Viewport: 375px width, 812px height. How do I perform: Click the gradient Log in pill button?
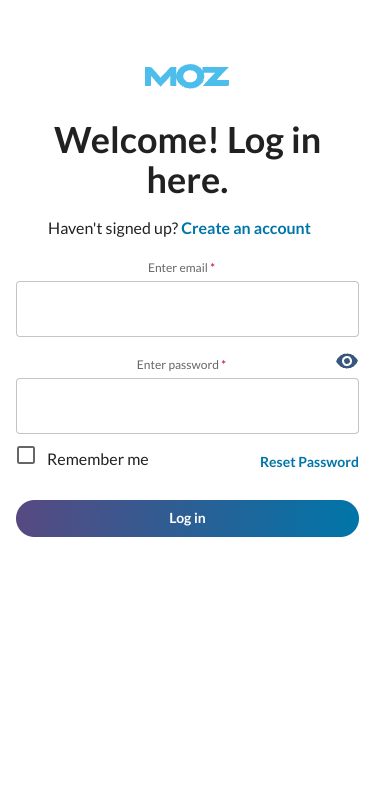click(188, 518)
